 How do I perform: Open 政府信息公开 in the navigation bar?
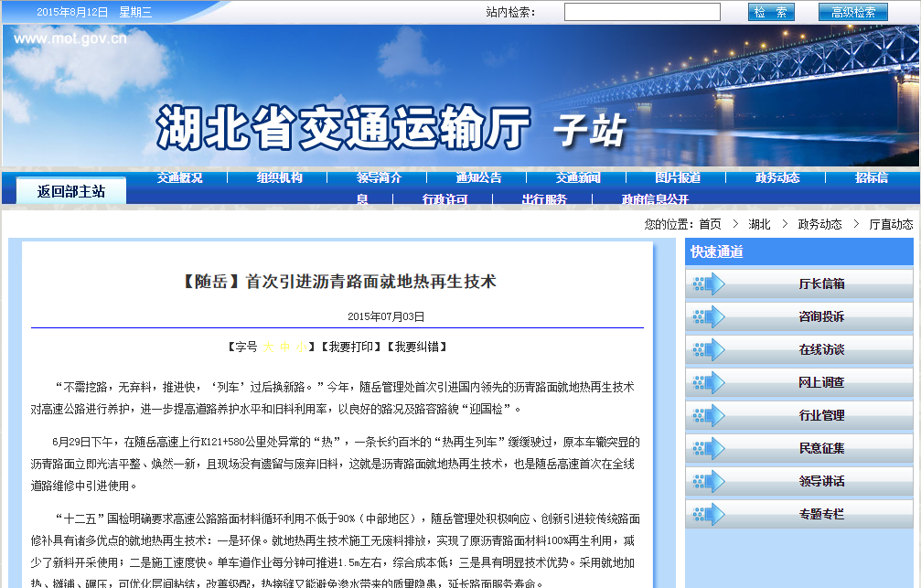click(x=656, y=199)
